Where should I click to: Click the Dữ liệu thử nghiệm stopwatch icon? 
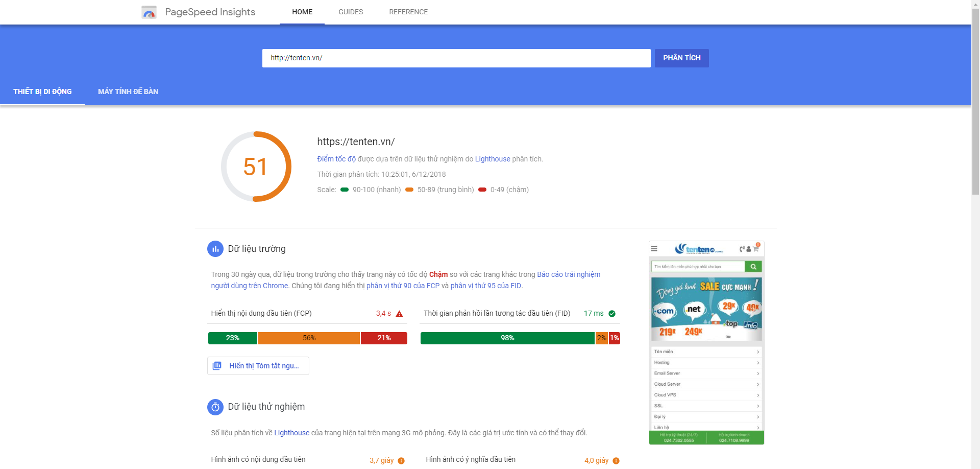point(215,407)
